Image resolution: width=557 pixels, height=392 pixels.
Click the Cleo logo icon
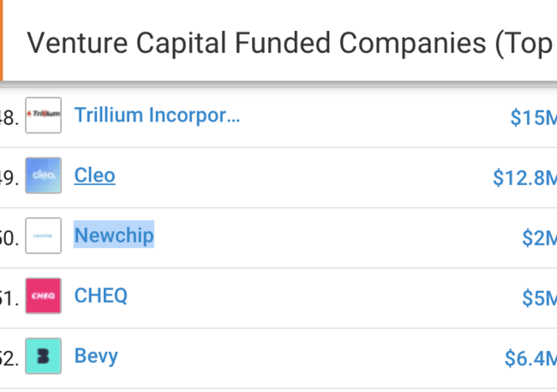pyautogui.click(x=44, y=175)
